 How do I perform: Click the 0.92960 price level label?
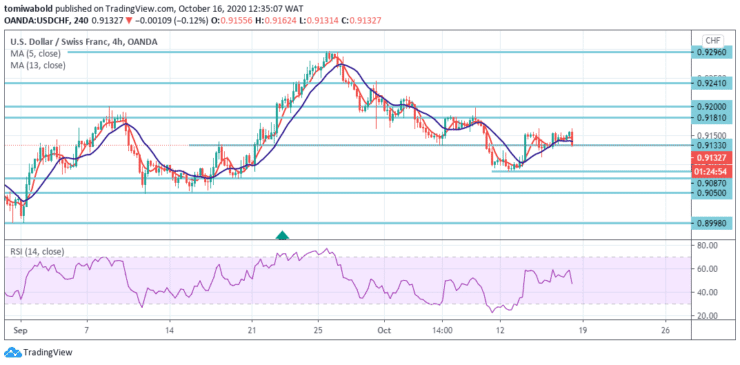712,52
